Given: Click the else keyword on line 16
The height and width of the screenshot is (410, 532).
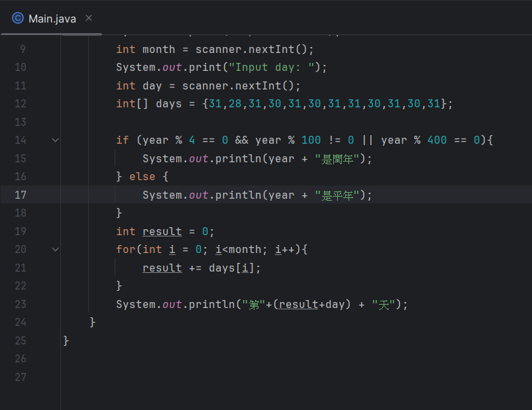Looking at the screenshot, I should point(142,177).
